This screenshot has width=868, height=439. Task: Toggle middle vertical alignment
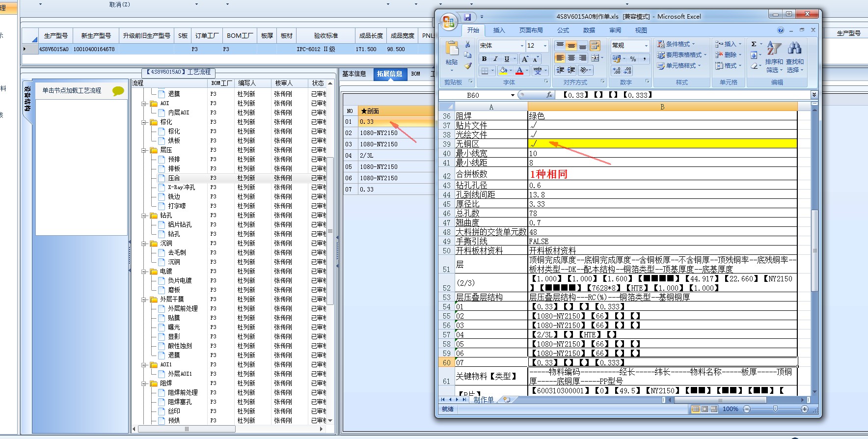pyautogui.click(x=571, y=46)
